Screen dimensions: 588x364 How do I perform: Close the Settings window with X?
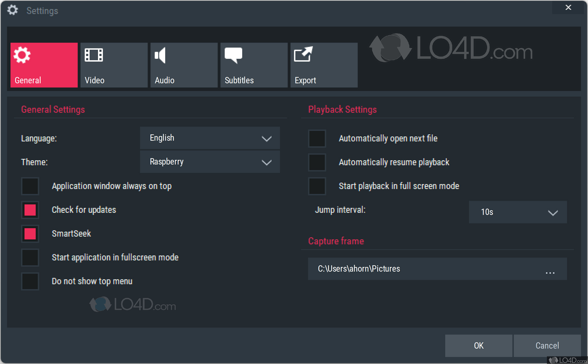point(568,7)
